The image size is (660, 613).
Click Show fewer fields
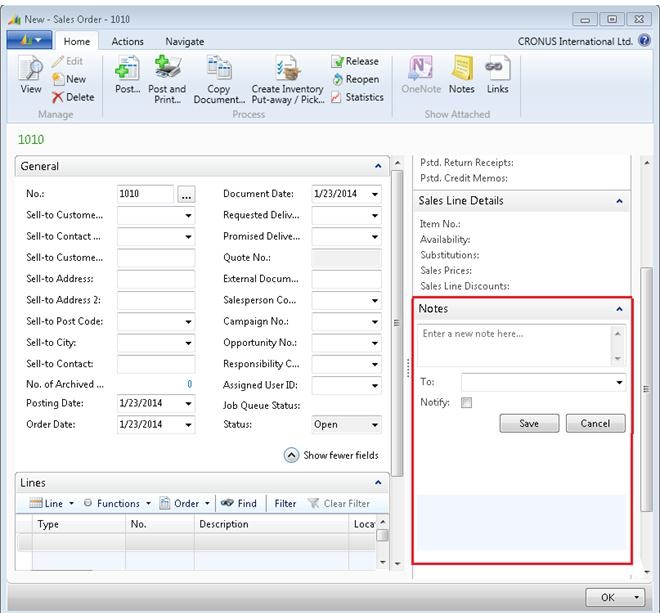click(332, 455)
